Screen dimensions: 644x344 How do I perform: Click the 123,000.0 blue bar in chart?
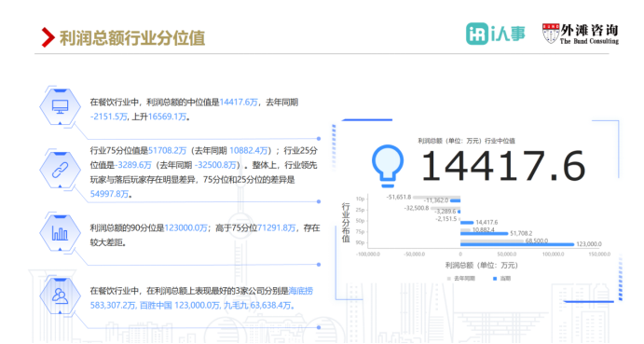pos(517,244)
